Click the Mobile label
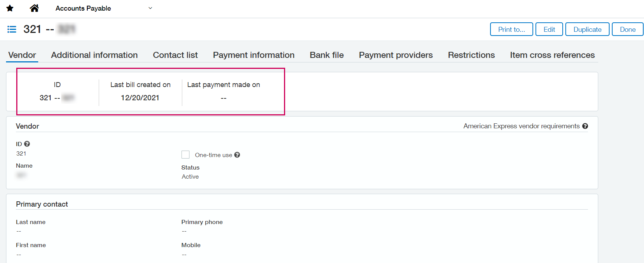This screenshot has width=644, height=263. click(x=191, y=245)
